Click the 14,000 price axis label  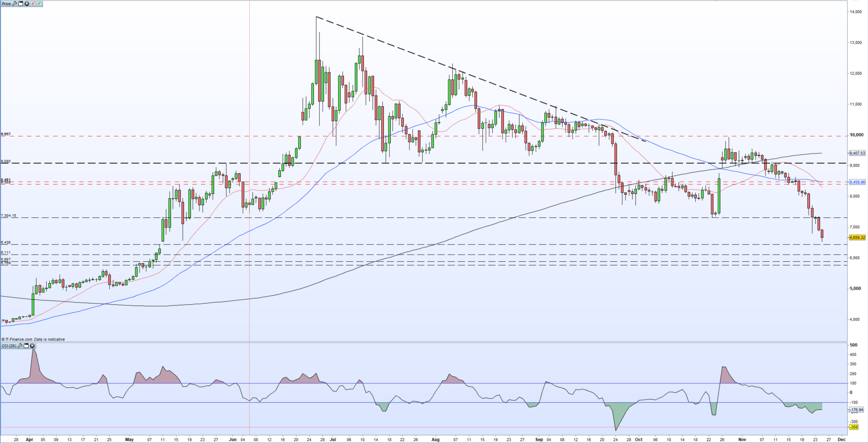[x=856, y=12]
